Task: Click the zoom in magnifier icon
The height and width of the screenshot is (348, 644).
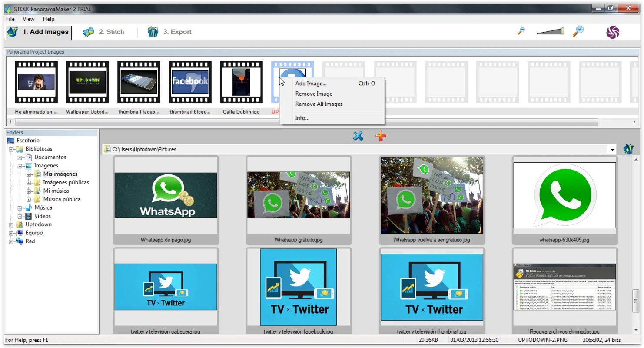Action: point(578,31)
